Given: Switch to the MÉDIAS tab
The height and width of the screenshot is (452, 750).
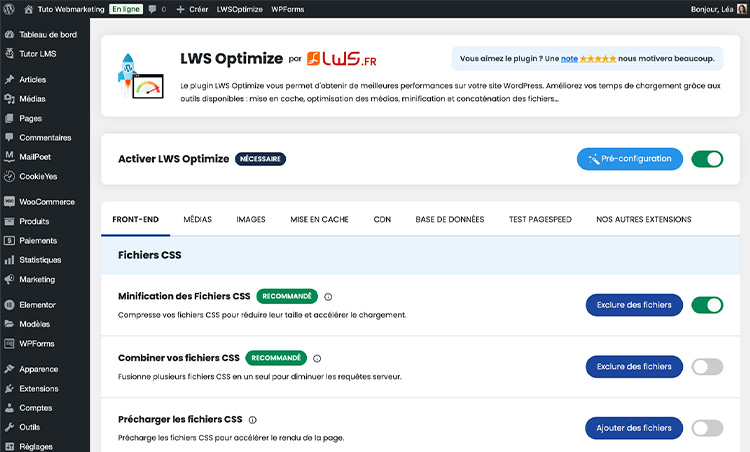Looking at the screenshot, I should [x=198, y=219].
